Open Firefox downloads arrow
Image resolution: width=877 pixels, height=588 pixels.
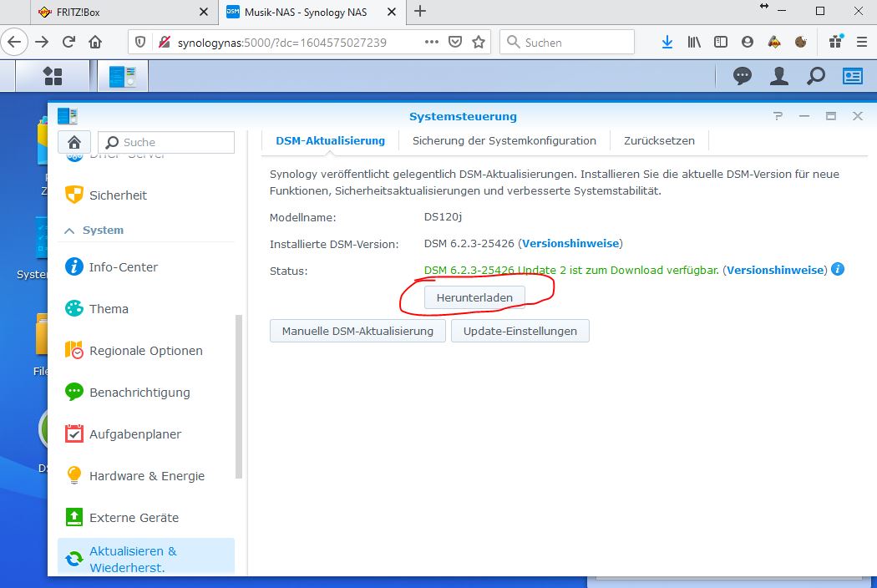coord(667,42)
